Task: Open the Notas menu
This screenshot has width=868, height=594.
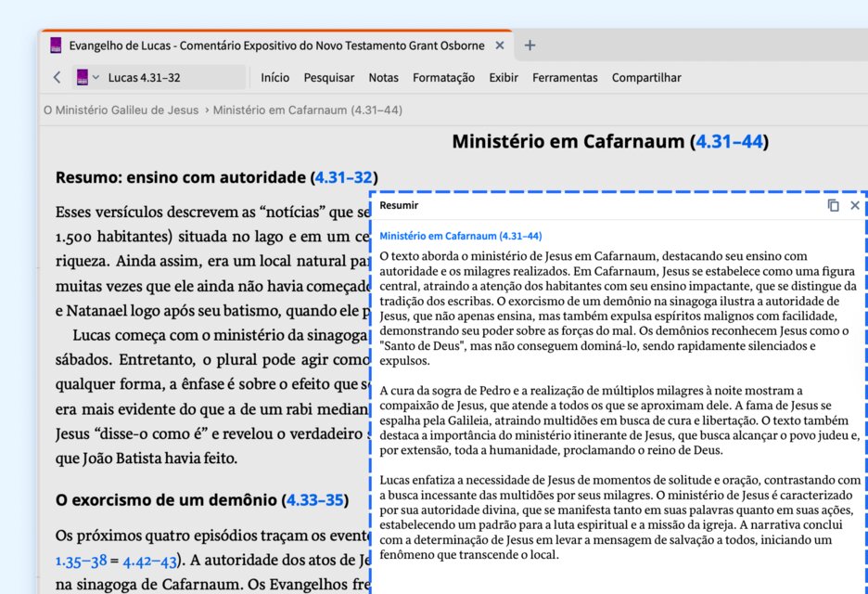Action: (x=384, y=78)
